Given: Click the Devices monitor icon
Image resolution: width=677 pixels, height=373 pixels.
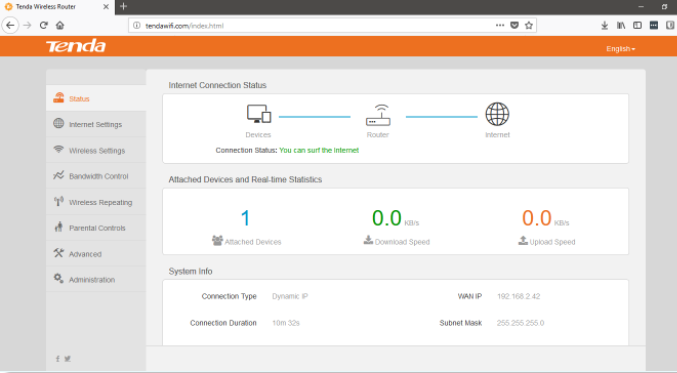Looking at the screenshot, I should [259, 114].
